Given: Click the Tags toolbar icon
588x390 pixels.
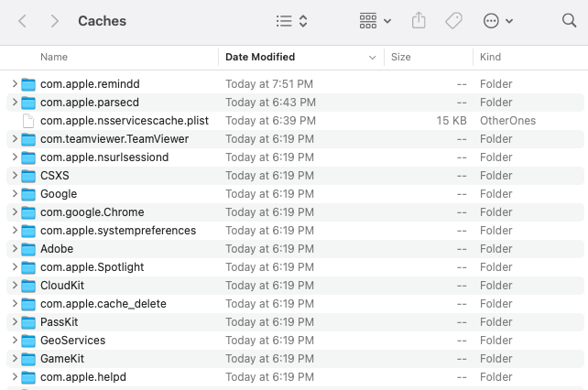Looking at the screenshot, I should click(453, 21).
